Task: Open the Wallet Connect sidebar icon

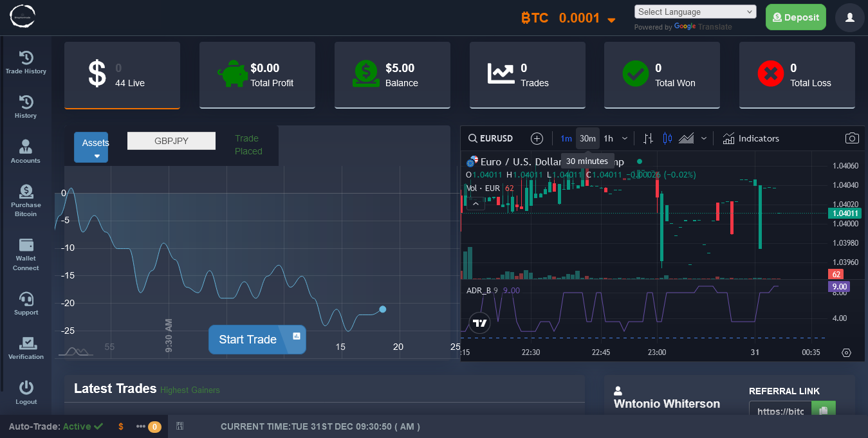Action: 26,246
